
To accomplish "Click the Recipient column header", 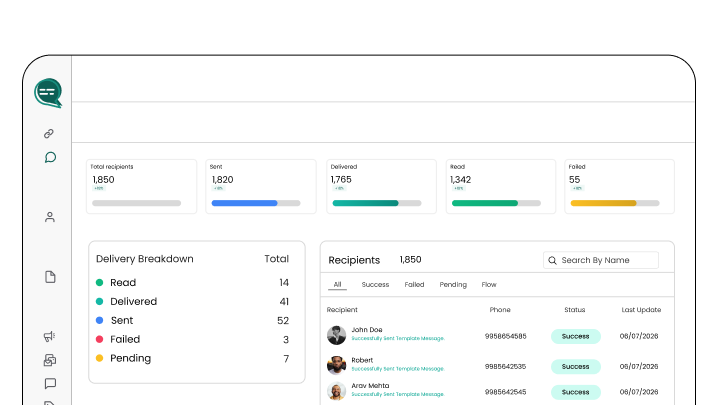I will tap(342, 310).
